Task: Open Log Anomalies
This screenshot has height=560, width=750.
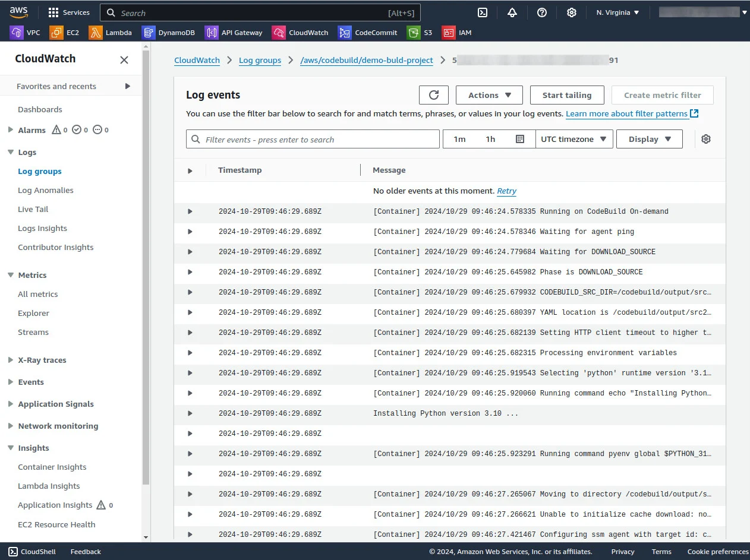Action: tap(46, 190)
